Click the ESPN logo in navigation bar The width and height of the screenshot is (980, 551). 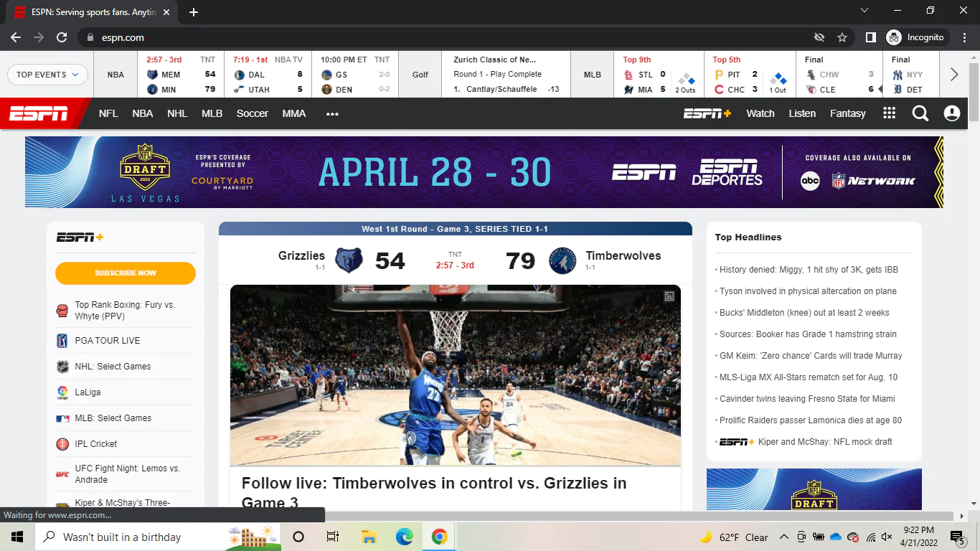click(39, 113)
